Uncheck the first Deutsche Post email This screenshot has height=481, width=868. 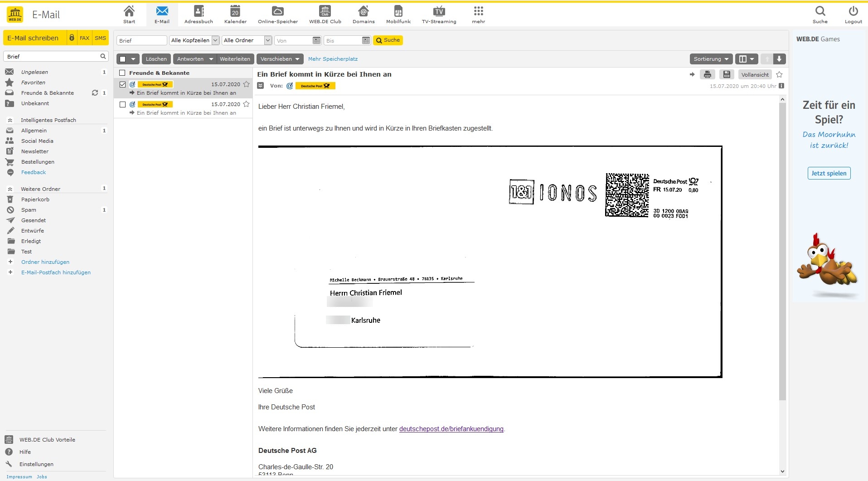pos(122,84)
